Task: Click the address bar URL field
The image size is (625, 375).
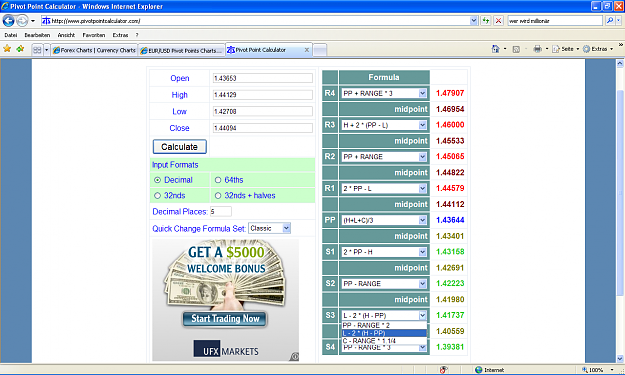Action: pos(255,21)
